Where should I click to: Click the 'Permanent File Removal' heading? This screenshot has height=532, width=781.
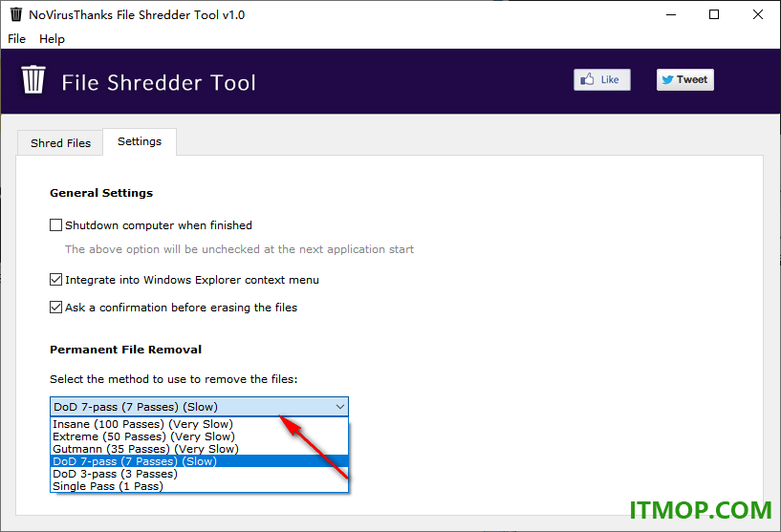point(125,350)
